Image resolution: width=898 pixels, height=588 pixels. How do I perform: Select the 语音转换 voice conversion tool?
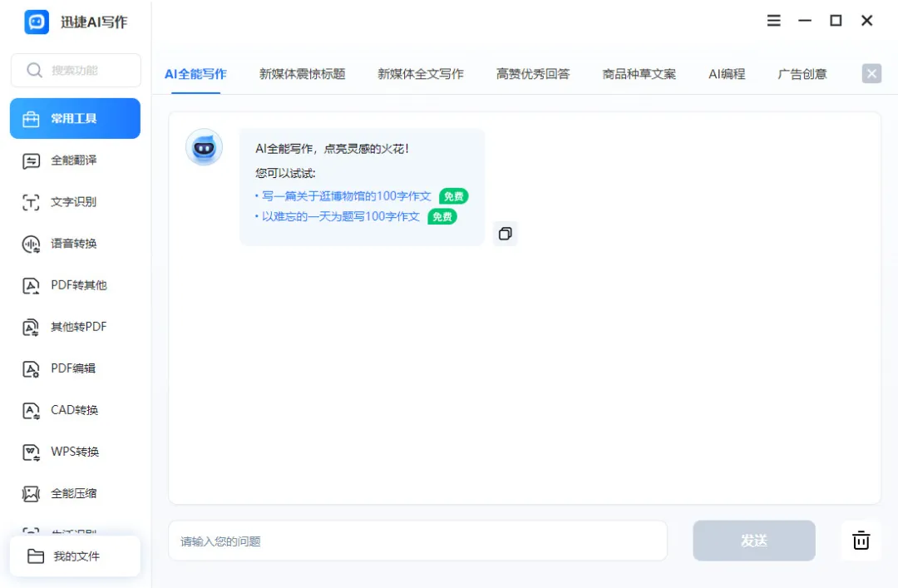(x=75, y=244)
